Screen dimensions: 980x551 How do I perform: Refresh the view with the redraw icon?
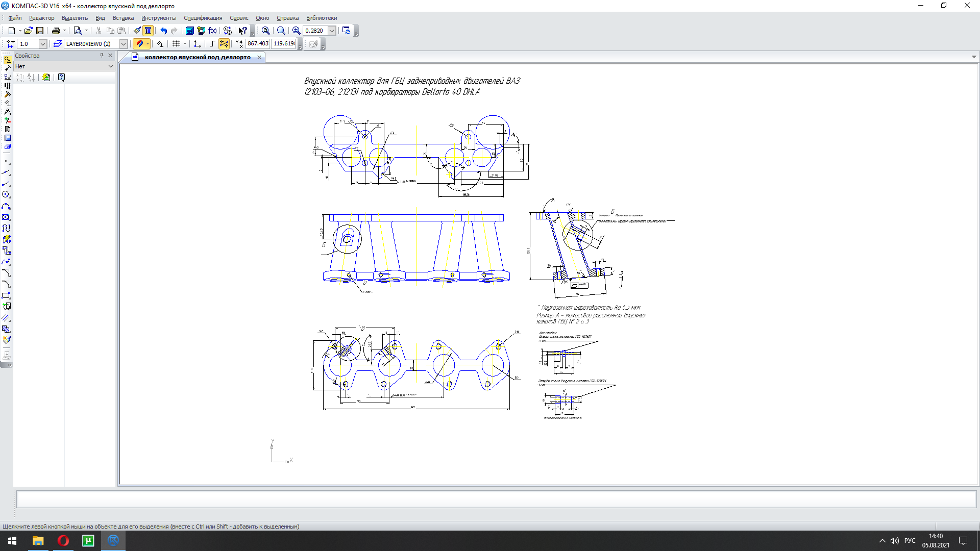pos(346,31)
